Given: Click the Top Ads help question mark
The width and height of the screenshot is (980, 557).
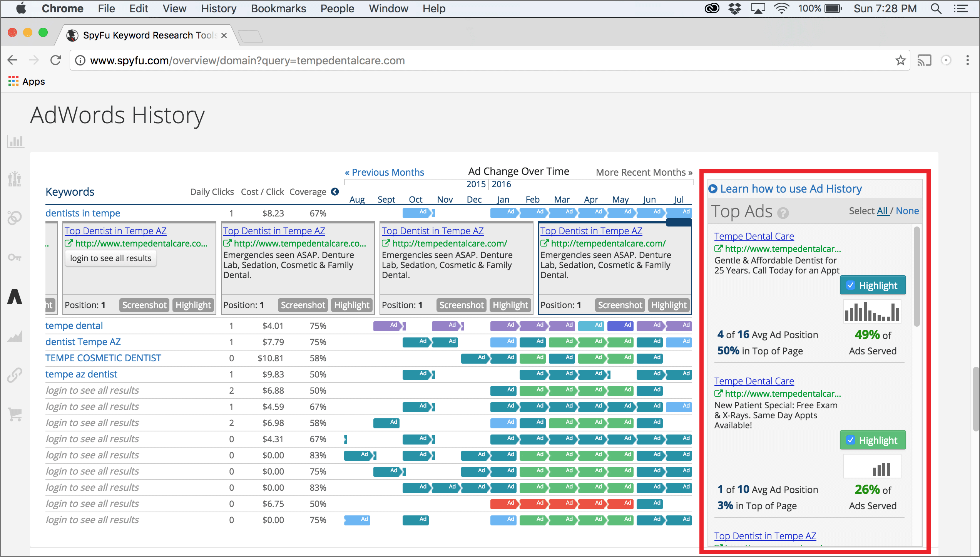Looking at the screenshot, I should (x=783, y=213).
